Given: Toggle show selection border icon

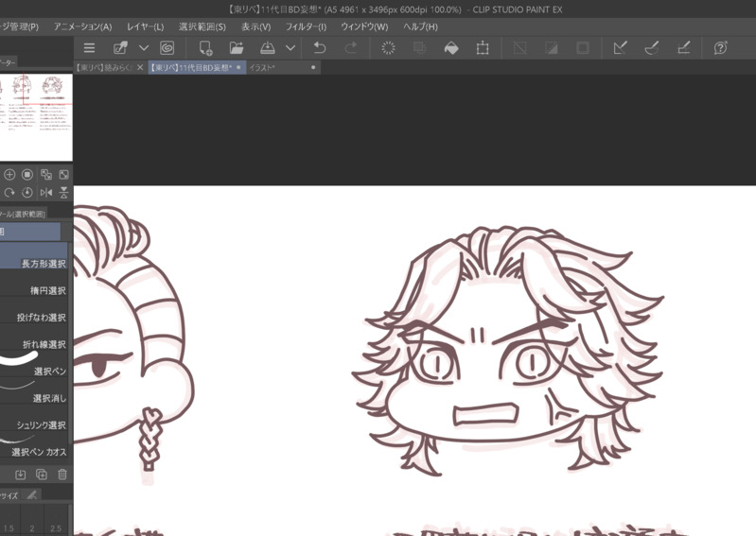Looking at the screenshot, I should pos(583,47).
